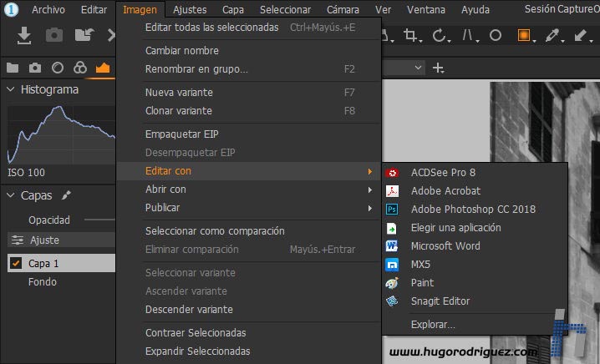Click Clonar variante menu entry

coord(179,111)
